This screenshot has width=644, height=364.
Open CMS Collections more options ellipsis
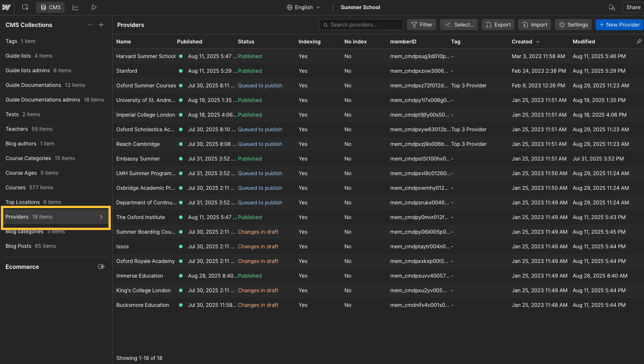(90, 25)
